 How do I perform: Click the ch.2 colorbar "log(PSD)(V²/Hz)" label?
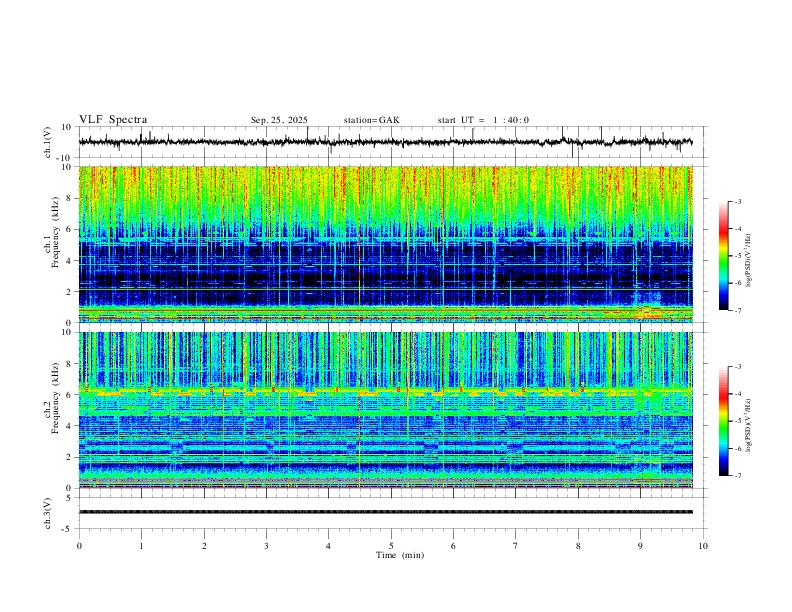tap(748, 425)
